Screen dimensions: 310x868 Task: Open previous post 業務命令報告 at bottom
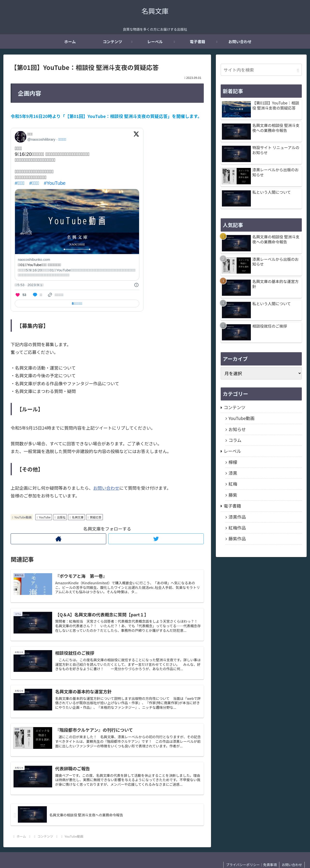click(107, 815)
